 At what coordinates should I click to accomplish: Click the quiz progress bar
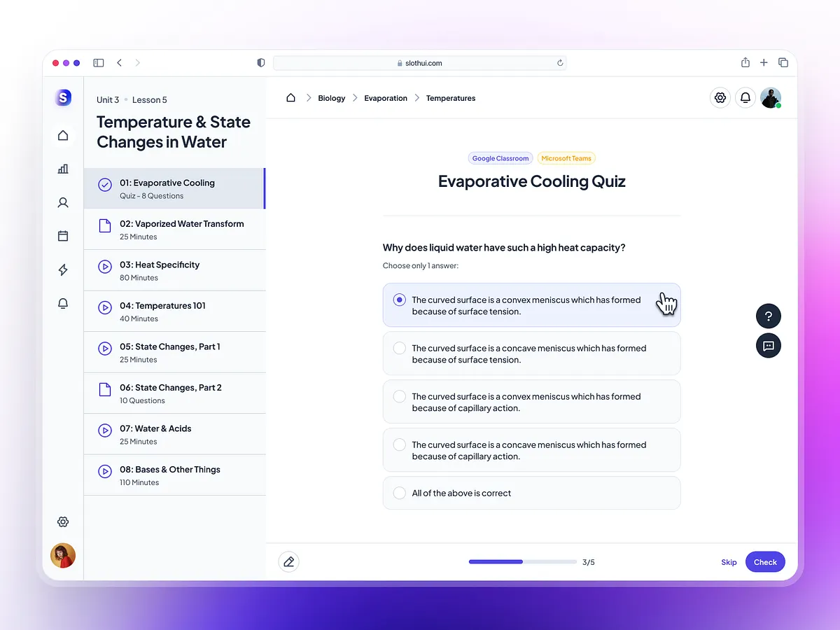pos(521,561)
